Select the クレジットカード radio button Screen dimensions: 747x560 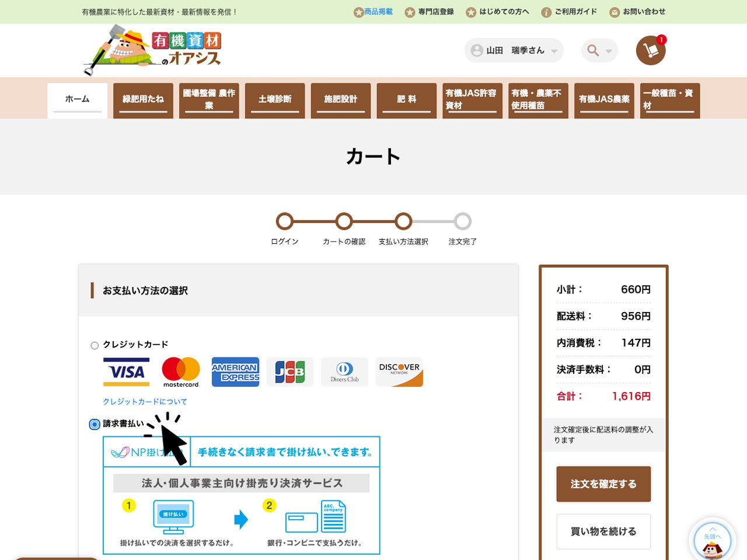(x=95, y=345)
